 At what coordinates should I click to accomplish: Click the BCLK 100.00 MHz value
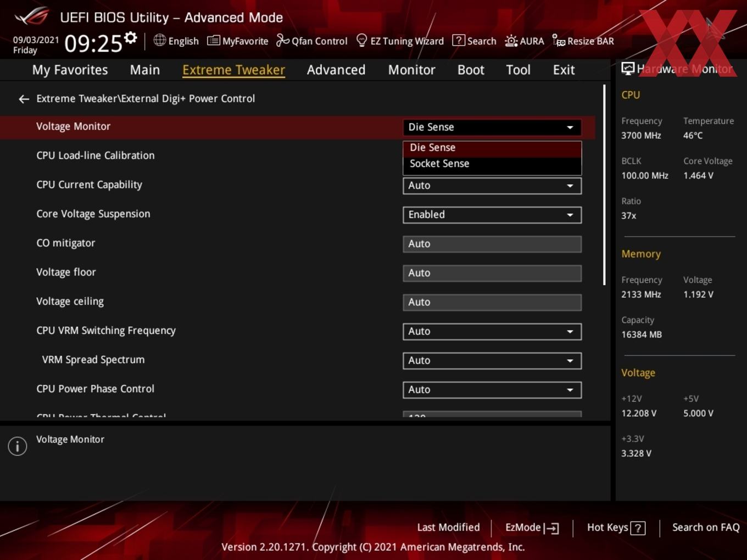point(645,176)
